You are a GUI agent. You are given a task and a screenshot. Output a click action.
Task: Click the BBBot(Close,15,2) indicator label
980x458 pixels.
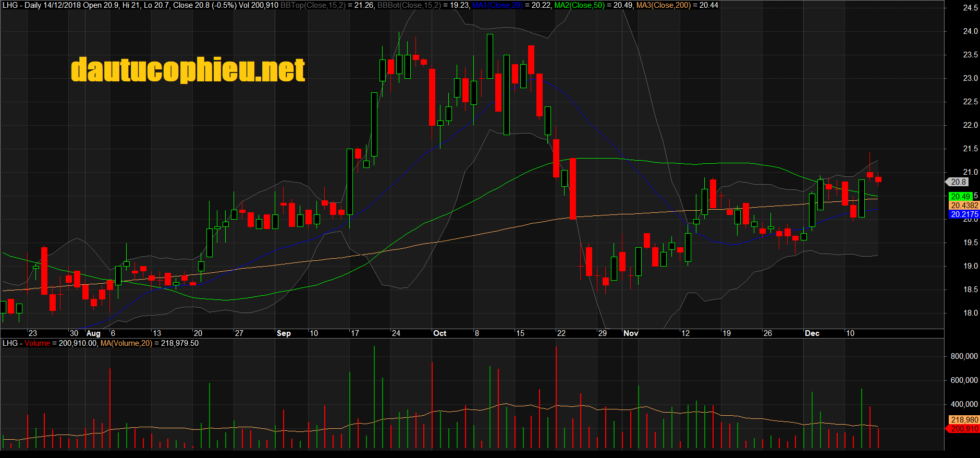[x=409, y=5]
